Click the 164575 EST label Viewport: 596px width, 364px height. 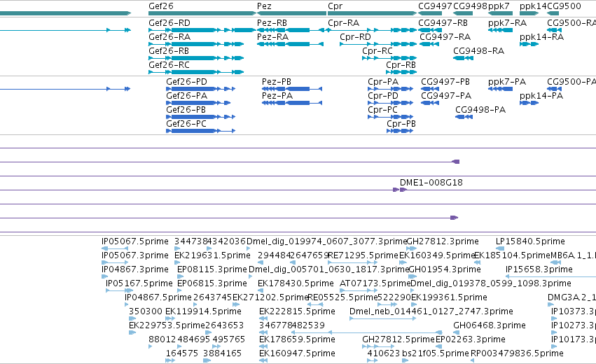tap(181, 353)
